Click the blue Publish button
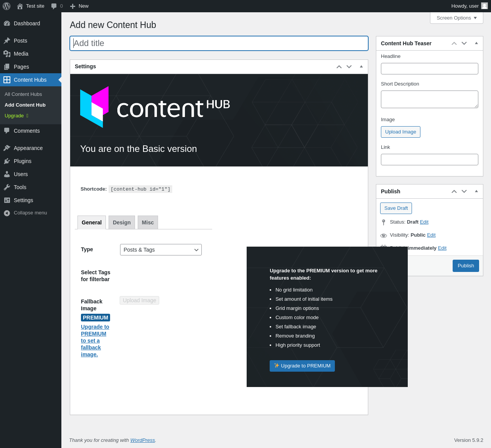The width and height of the screenshot is (491, 448). click(466, 266)
